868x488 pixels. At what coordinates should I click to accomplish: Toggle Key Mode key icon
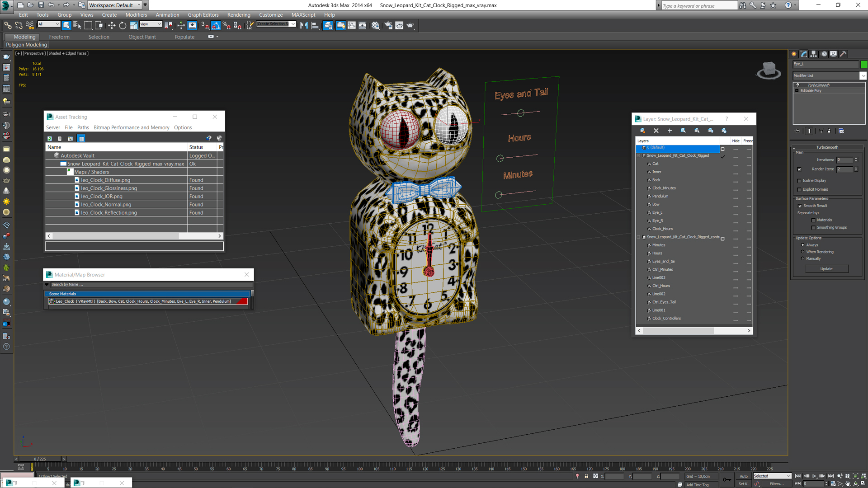click(x=726, y=479)
